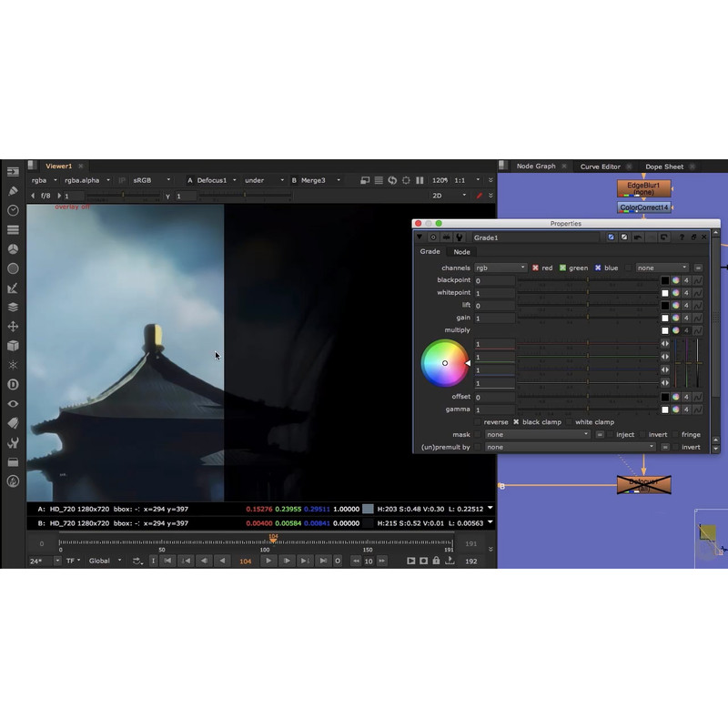Switch to the Node tab
Image resolution: width=728 pixels, height=728 pixels.
pos(461,252)
